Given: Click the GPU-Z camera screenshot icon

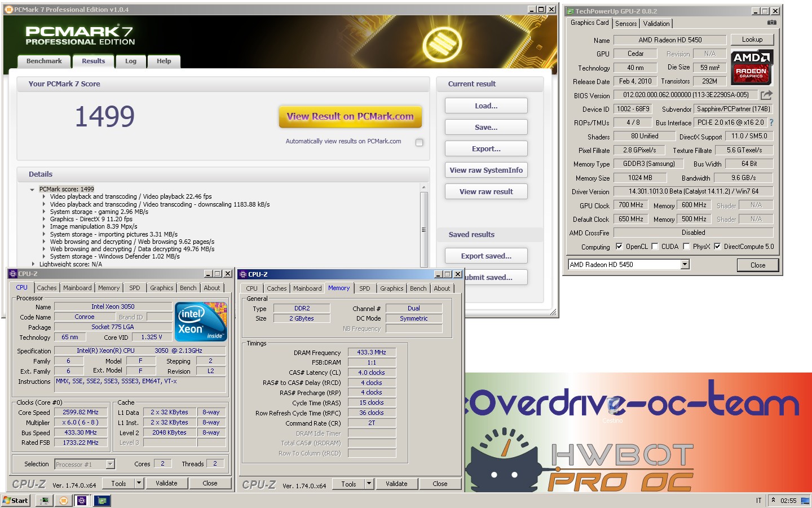Looking at the screenshot, I should 772,23.
